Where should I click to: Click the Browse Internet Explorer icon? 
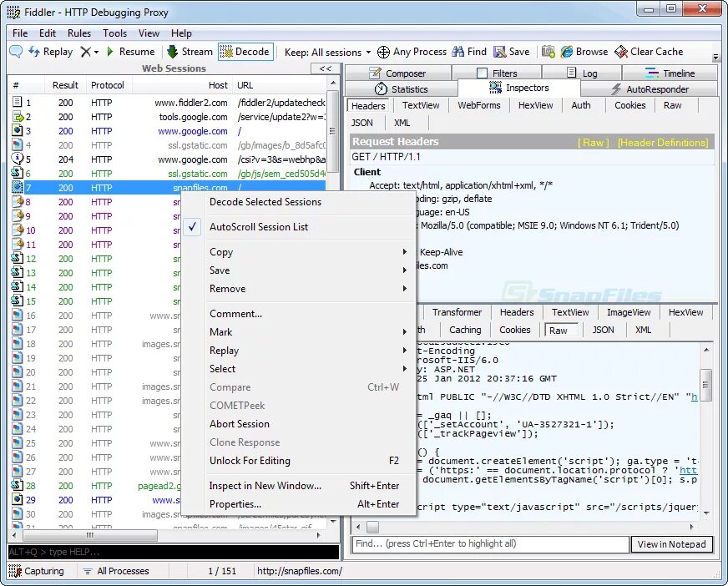pyautogui.click(x=566, y=52)
